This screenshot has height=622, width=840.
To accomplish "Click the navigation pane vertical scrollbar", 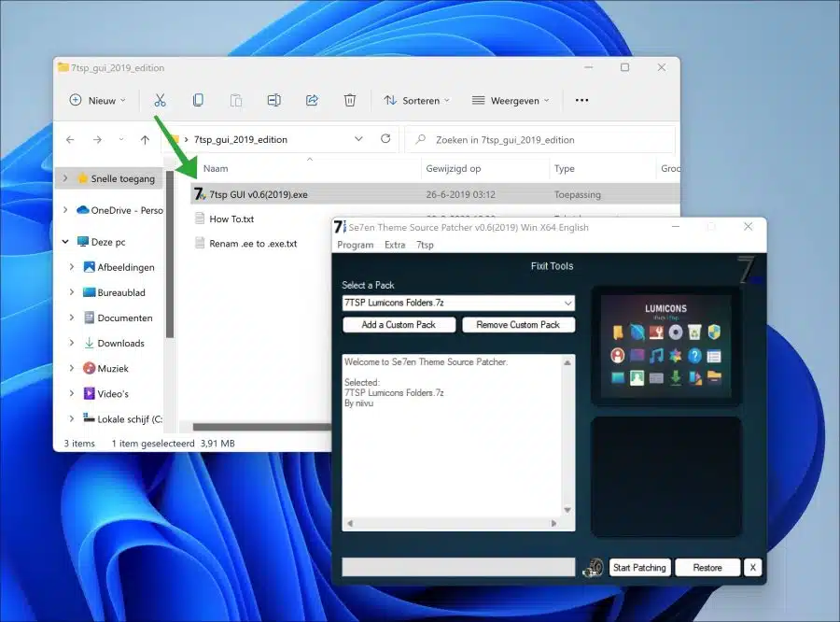I will click(169, 255).
